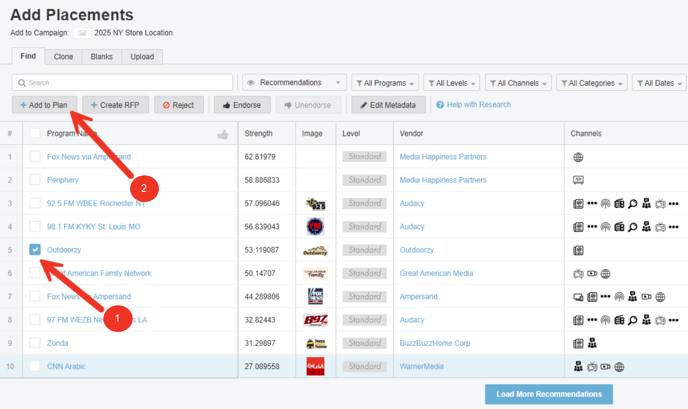The width and height of the screenshot is (688, 409).
Task: Click Load More Recommendations button
Action: point(549,394)
